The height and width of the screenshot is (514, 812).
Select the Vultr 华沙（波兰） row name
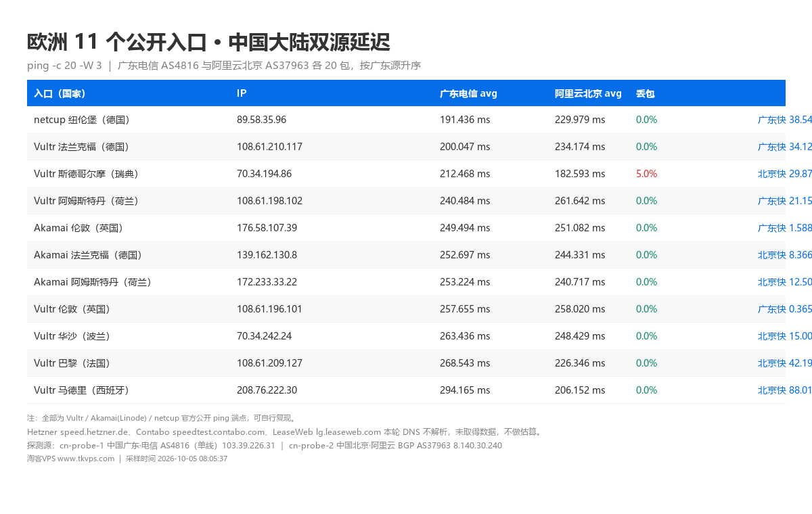(72, 336)
